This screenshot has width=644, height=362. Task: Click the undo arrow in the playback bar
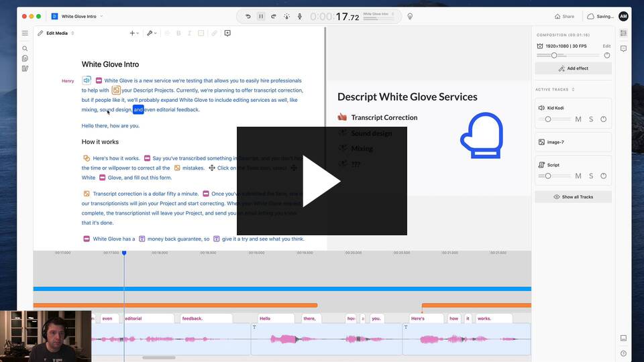click(248, 16)
